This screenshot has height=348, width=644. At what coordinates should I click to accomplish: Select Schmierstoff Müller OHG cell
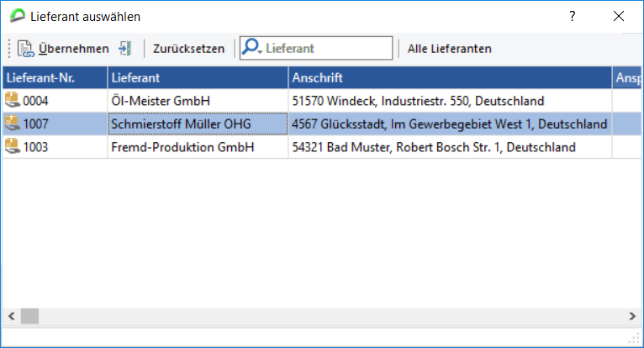click(x=198, y=124)
